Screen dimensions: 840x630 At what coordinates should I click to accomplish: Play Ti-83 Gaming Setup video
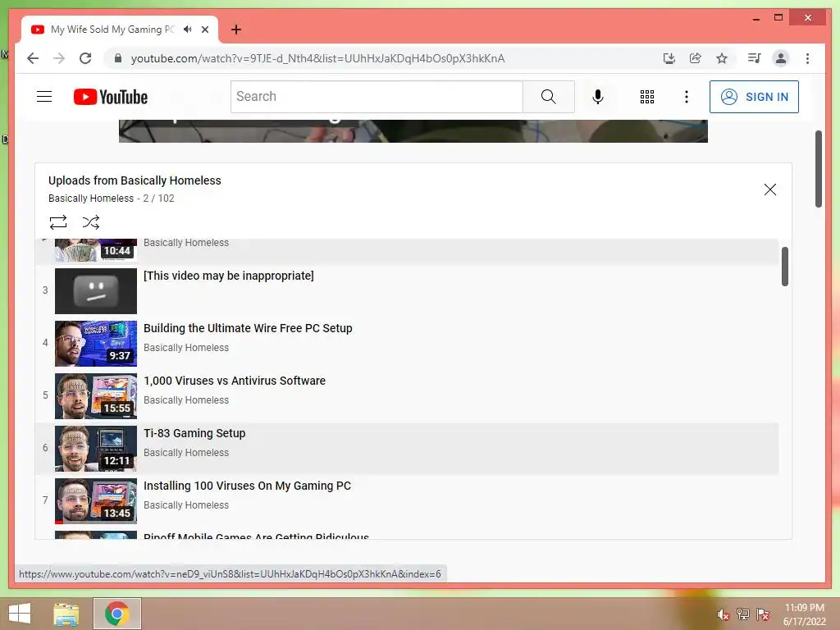tap(194, 433)
